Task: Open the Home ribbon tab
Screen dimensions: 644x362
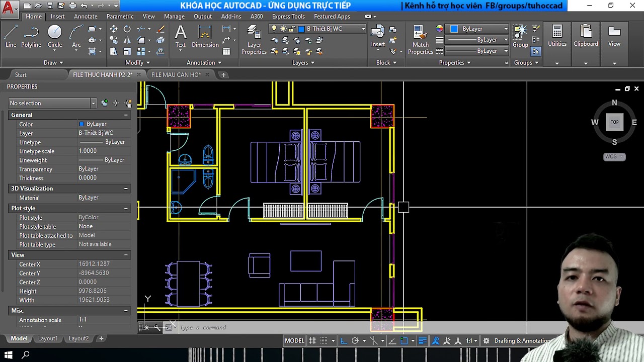Action: click(34, 17)
